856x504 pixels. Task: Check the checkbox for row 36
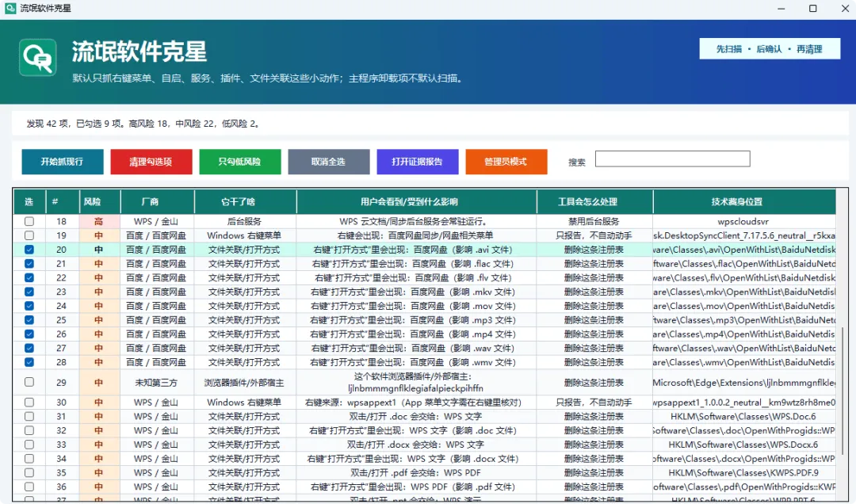click(29, 487)
